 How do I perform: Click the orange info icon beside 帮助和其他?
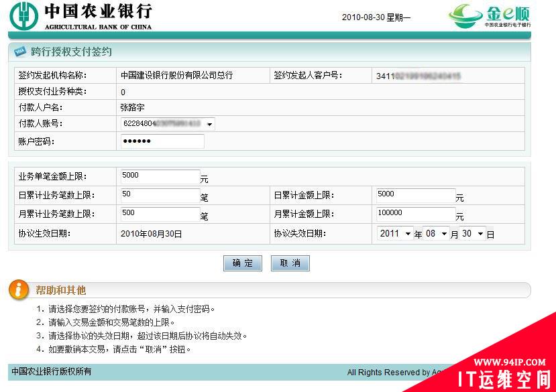tap(18, 289)
